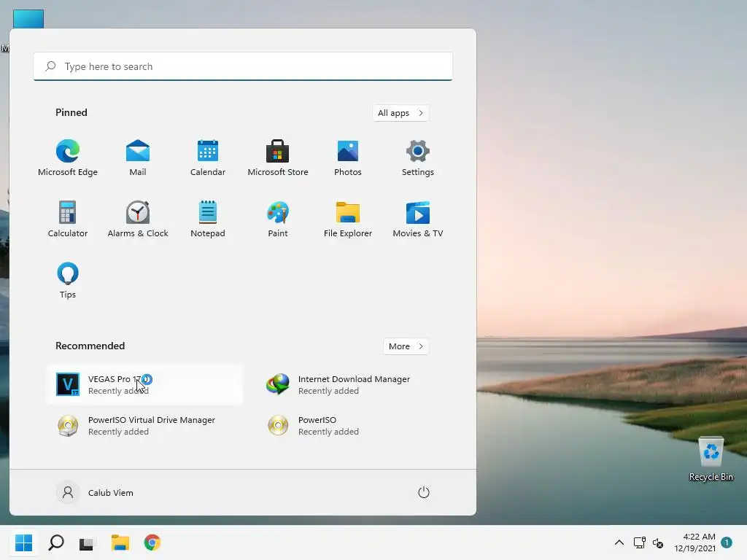Open recently added VEGAS Pro 17

[x=144, y=385]
